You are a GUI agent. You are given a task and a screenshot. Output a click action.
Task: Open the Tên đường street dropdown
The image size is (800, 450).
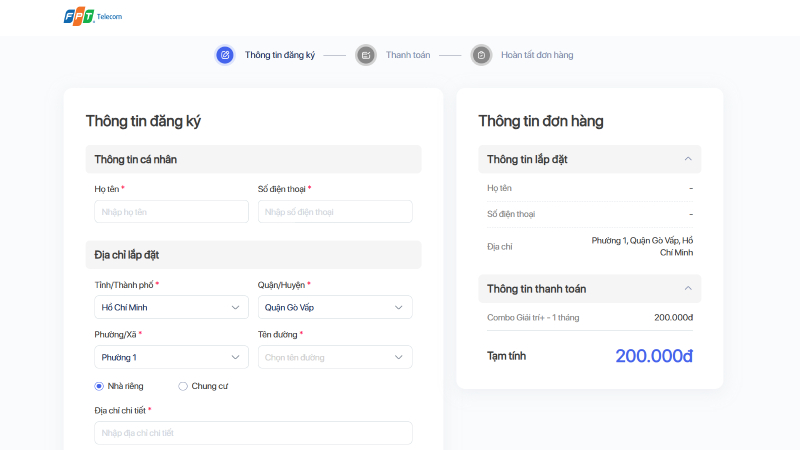(x=335, y=357)
